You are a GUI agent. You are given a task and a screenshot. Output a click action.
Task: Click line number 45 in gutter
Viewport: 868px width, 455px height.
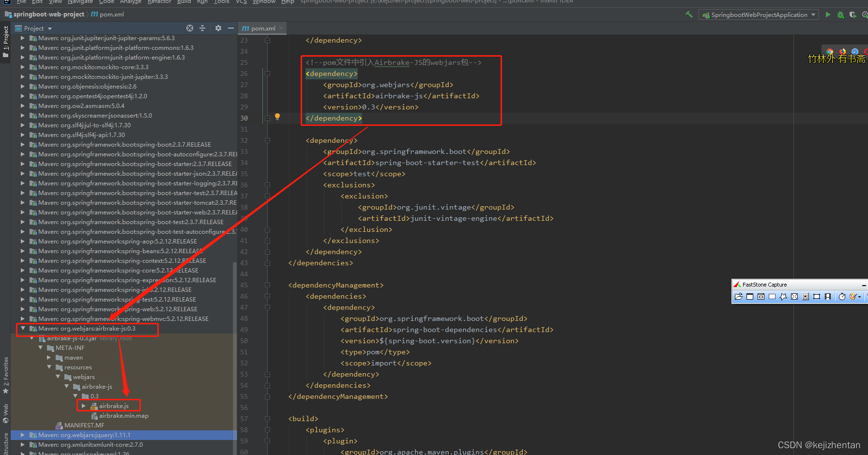coord(244,285)
